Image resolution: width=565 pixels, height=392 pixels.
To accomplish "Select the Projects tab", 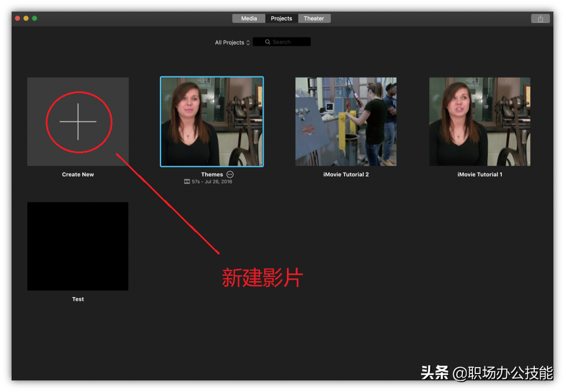I will pos(281,18).
